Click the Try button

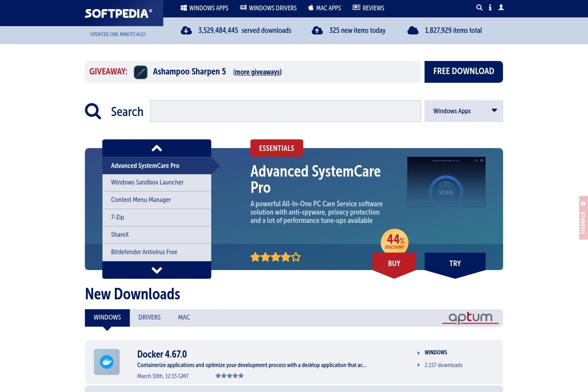tap(455, 264)
